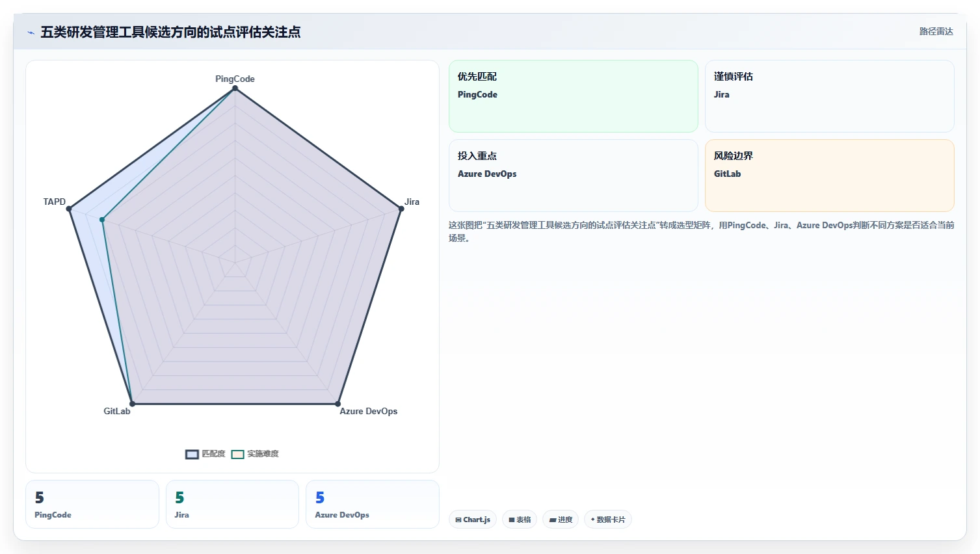Open the 谨慎评估 Jira card

[x=830, y=96]
